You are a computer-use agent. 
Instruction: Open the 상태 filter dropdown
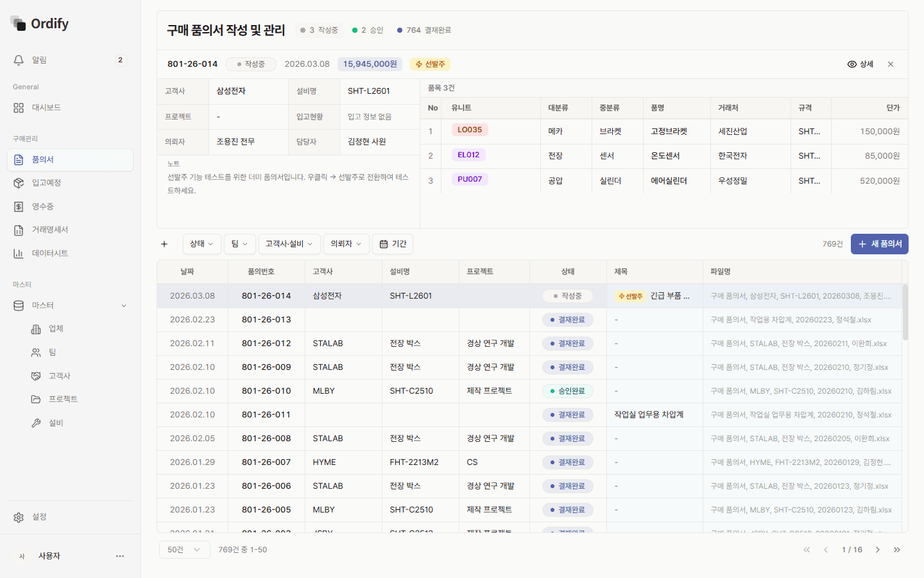coord(201,244)
